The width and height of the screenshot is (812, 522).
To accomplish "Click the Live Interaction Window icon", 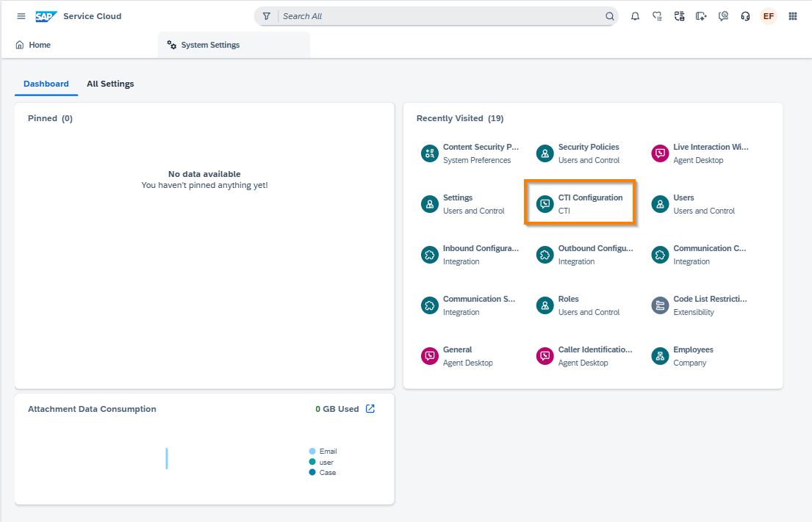I will click(661, 153).
